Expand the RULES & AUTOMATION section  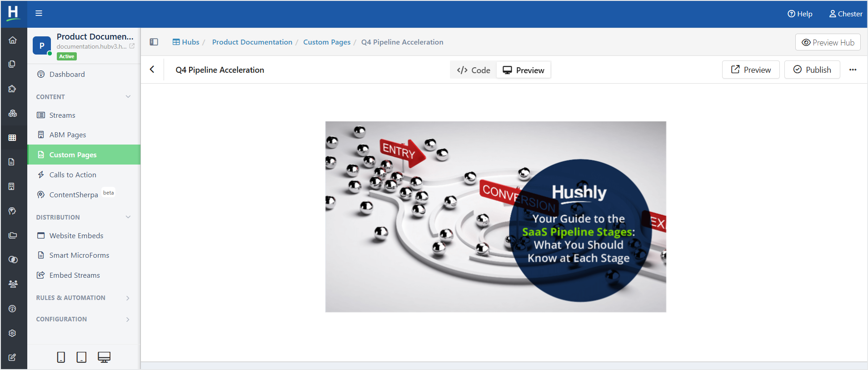click(128, 298)
